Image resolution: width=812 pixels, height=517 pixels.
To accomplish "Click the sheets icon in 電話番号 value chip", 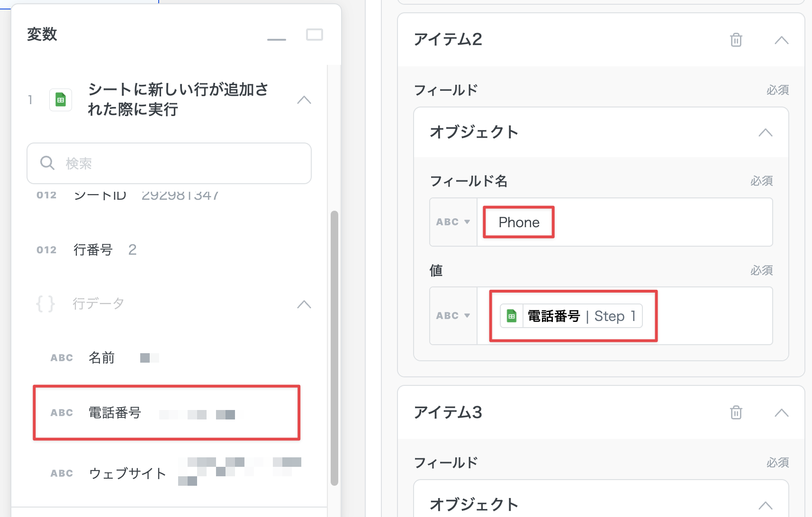I will tap(512, 316).
